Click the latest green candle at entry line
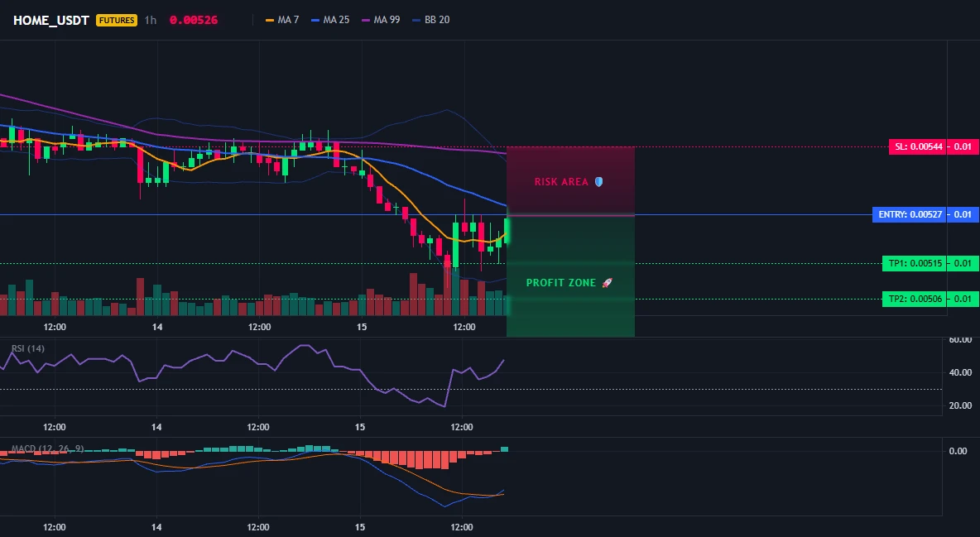The image size is (980, 537). click(507, 231)
